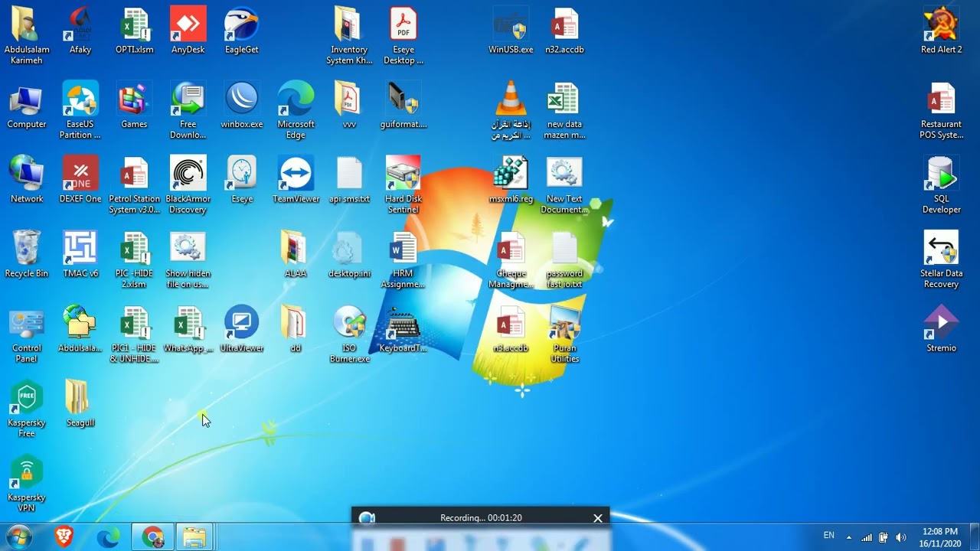Open the Start menu orb
The height and width of the screenshot is (551, 980).
[x=18, y=536]
